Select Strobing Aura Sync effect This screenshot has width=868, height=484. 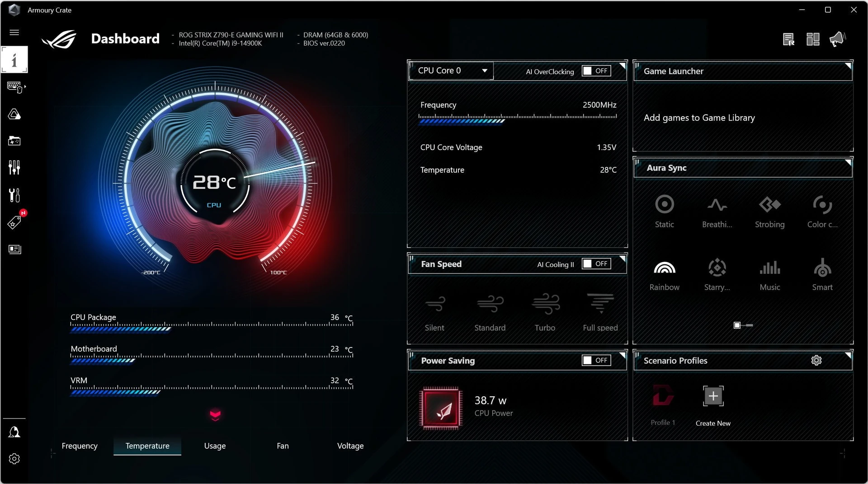(x=769, y=211)
